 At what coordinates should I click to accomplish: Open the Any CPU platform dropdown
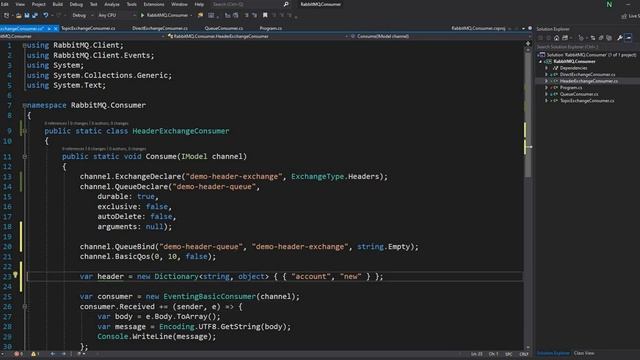[117, 16]
